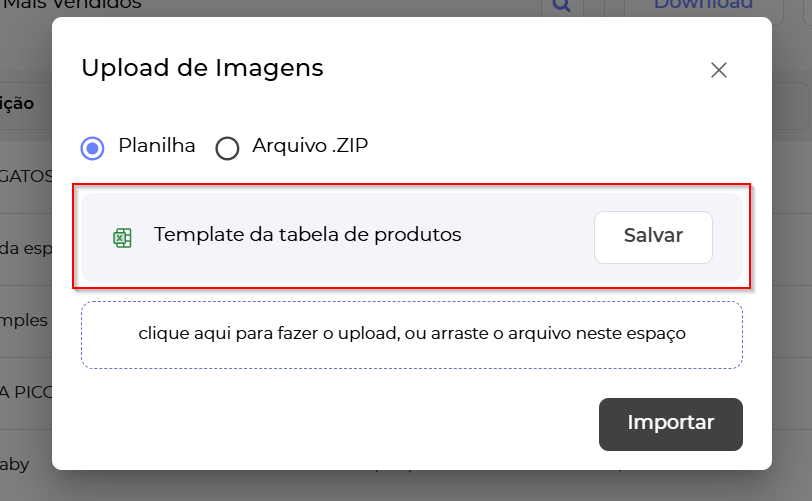
Task: Click the Template da tabela de produtos text
Action: pyautogui.click(x=307, y=235)
